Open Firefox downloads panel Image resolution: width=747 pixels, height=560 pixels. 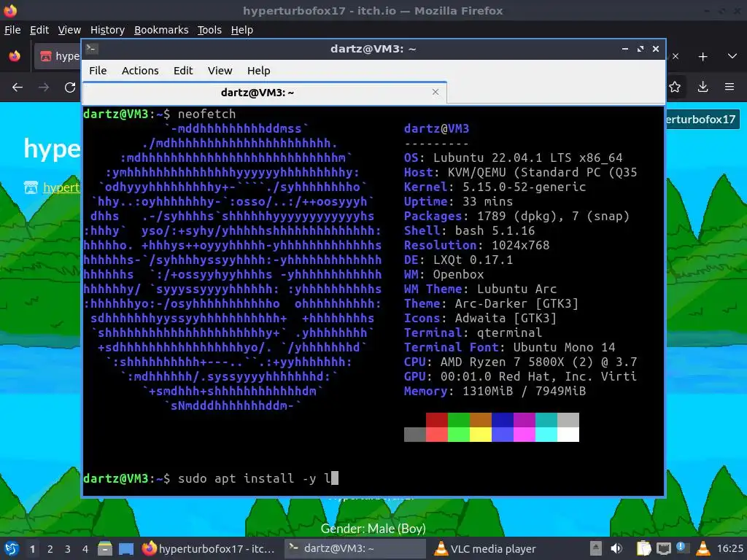tap(703, 87)
